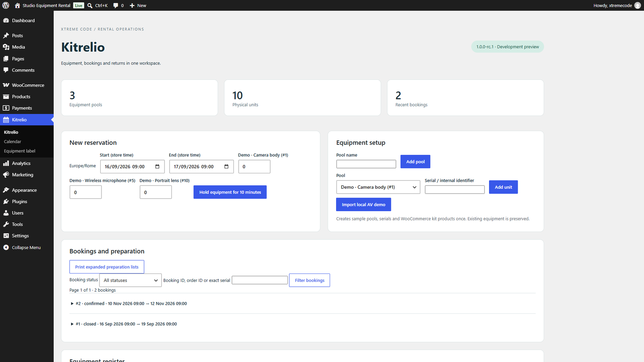644x362 pixels.
Task: Click the Europe/Rome timezone label
Action: (83, 166)
